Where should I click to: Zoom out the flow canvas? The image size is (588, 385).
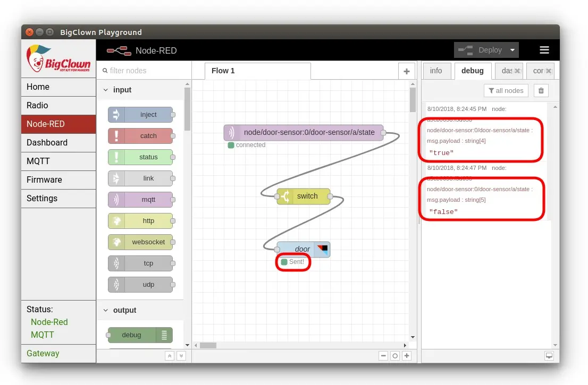pos(383,356)
